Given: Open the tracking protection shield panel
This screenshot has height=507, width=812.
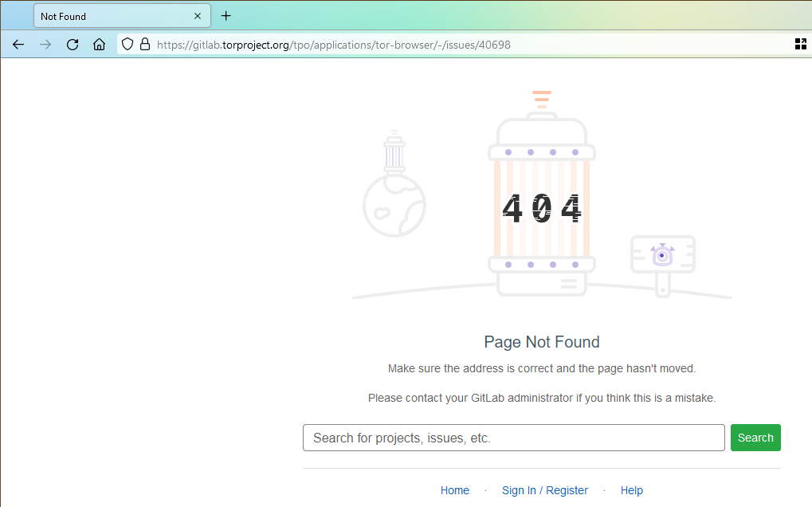Looking at the screenshot, I should click(x=127, y=44).
